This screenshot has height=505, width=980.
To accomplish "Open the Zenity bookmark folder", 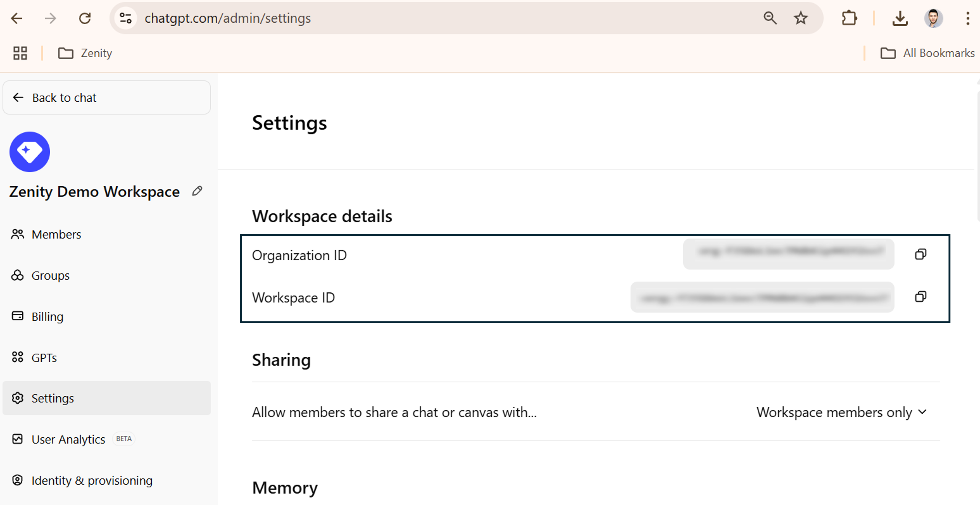I will tap(85, 53).
